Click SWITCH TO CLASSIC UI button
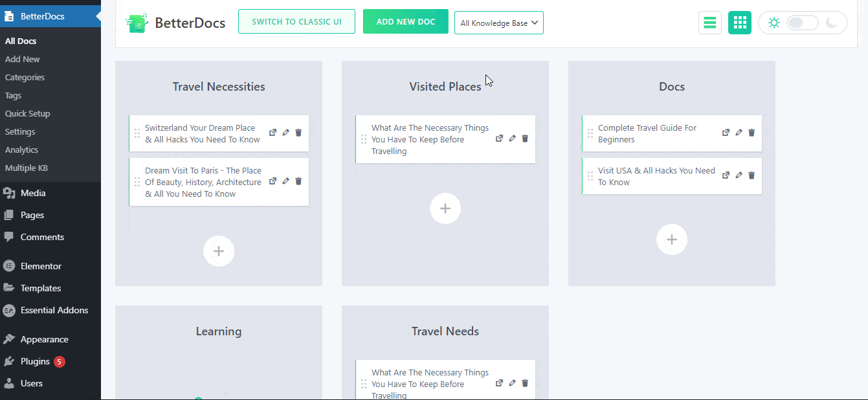Image resolution: width=868 pixels, height=400 pixels. coord(297,22)
